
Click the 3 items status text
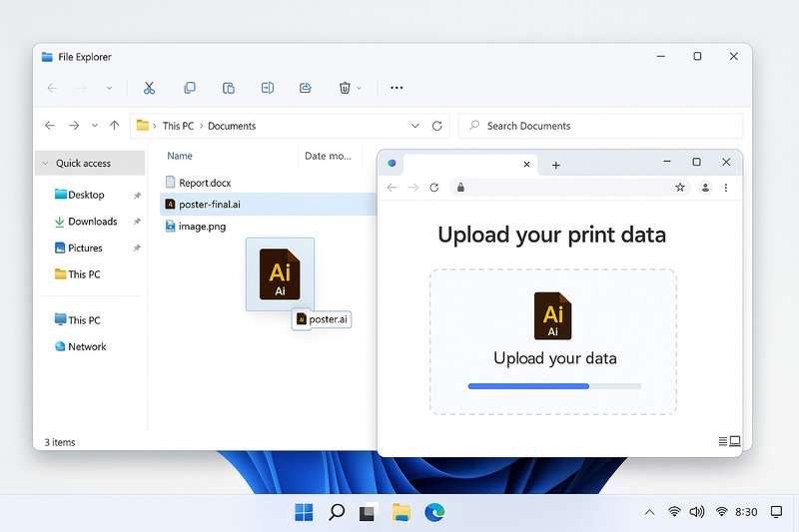(60, 442)
